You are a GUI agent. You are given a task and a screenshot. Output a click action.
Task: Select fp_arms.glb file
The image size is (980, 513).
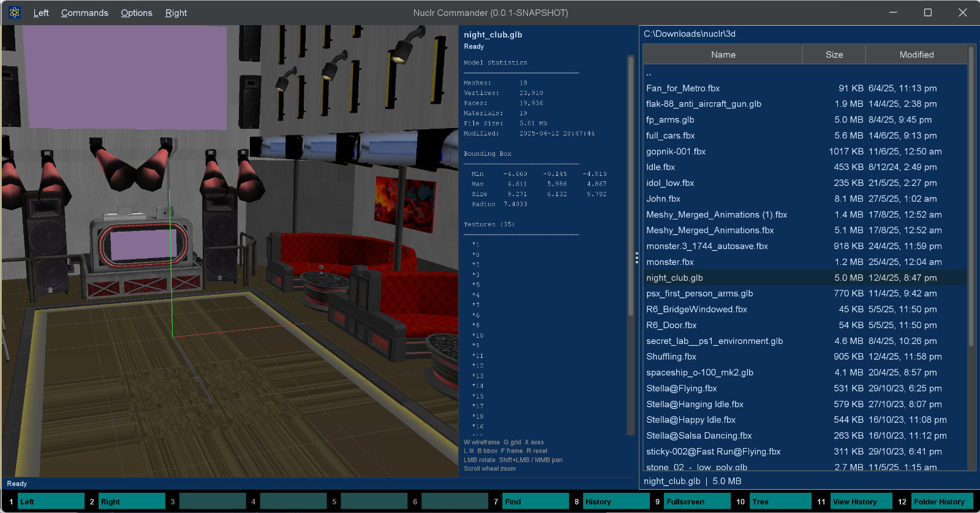(x=805, y=120)
